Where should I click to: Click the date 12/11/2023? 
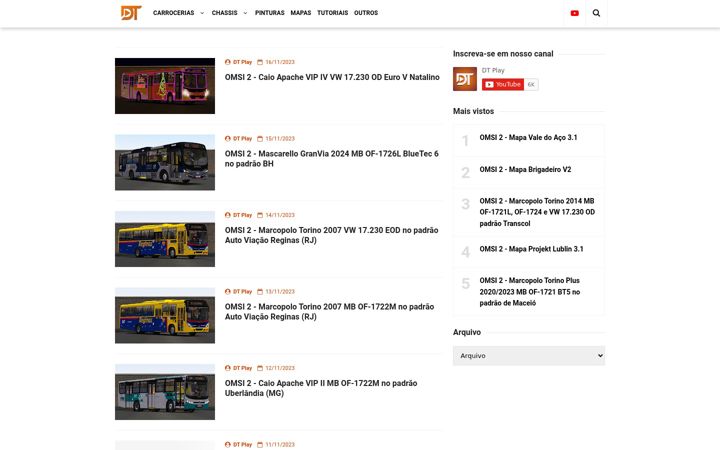click(x=280, y=368)
